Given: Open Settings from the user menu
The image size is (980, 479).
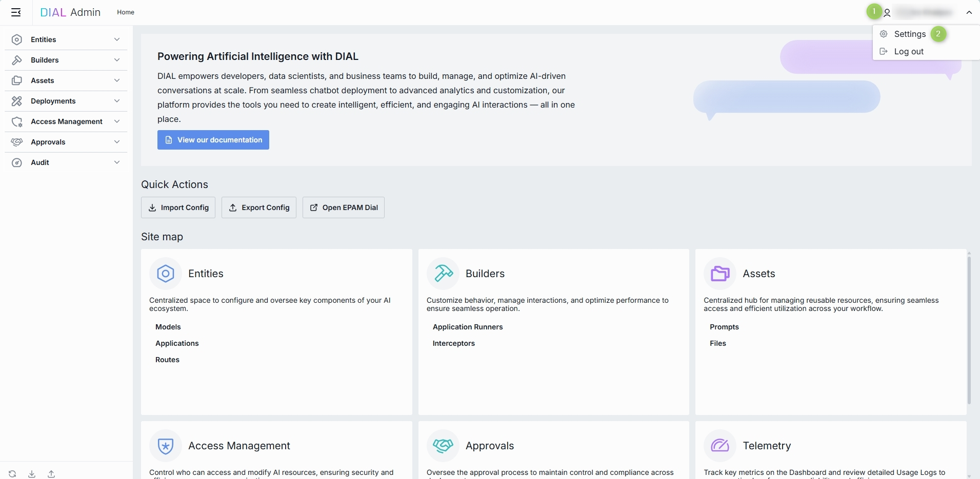Looking at the screenshot, I should coord(909,34).
